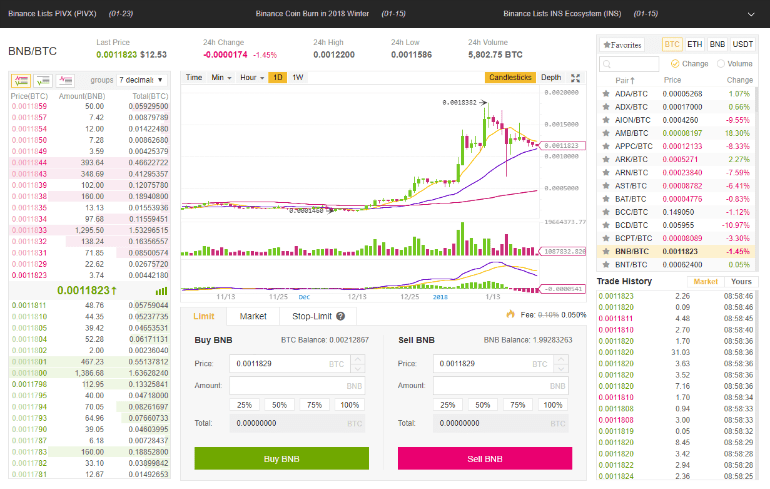This screenshot has width=770, height=489.
Task: Expand chart to fullscreen
Action: [576, 77]
